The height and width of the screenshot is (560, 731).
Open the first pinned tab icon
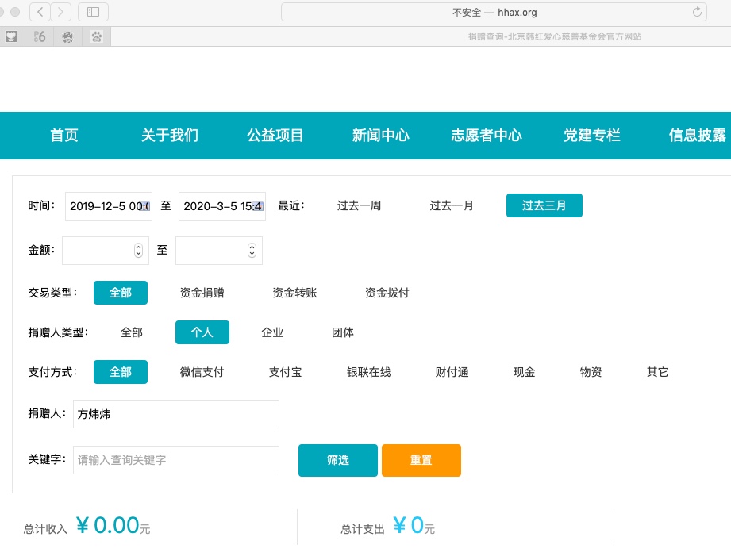[11, 36]
